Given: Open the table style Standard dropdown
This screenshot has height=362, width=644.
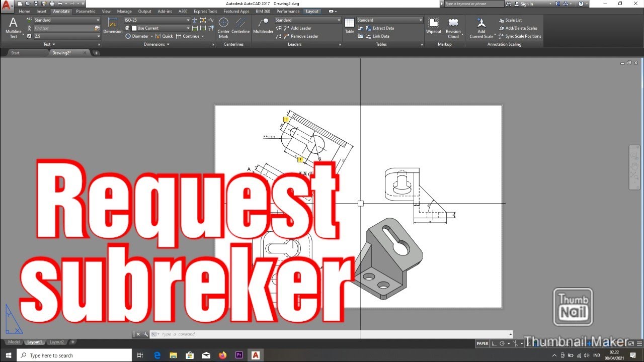Looking at the screenshot, I should (390, 20).
